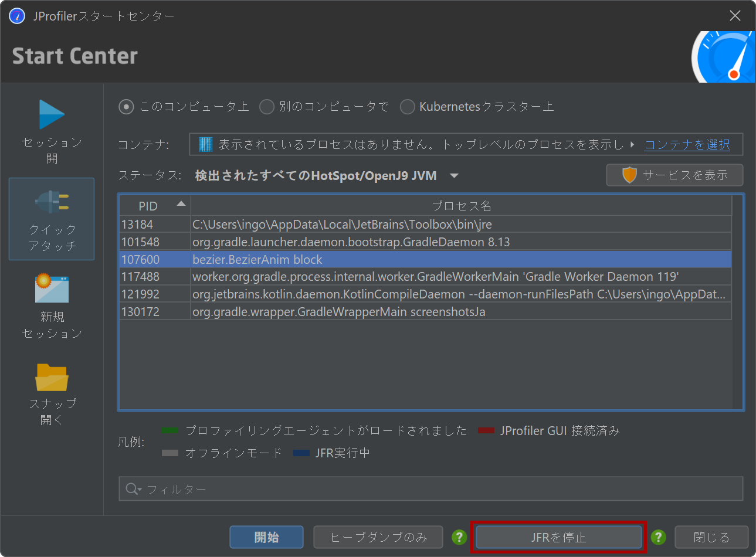756x557 pixels.
Task: Select the GradleDaemon 8.13 process row
Action: pos(426,242)
